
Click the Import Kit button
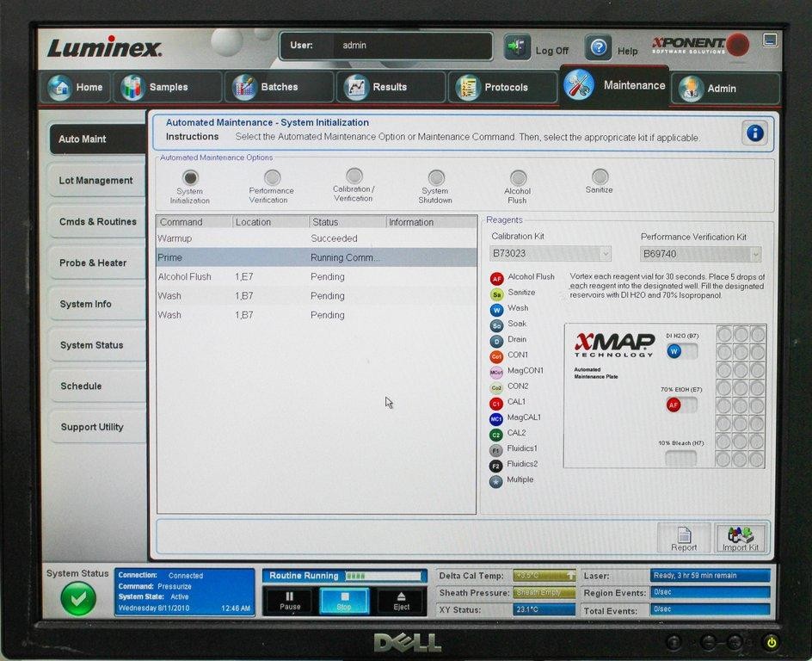point(740,537)
